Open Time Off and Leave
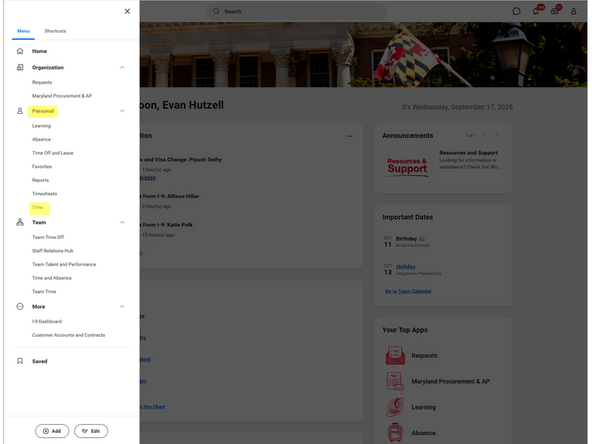 pos(52,153)
